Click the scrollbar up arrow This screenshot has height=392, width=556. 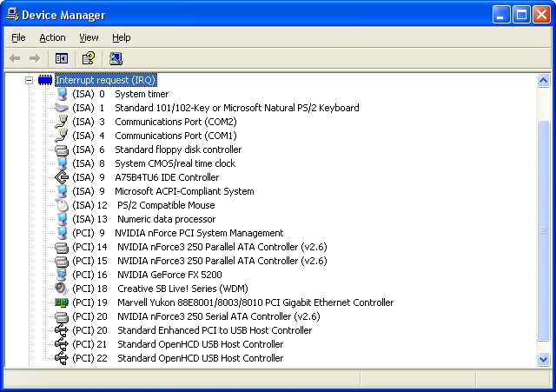point(543,81)
